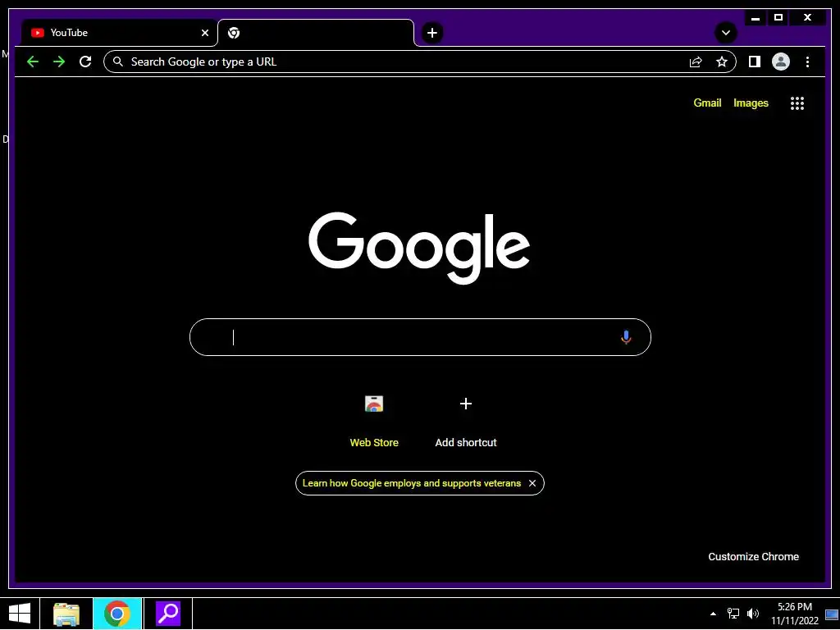This screenshot has height=630, width=840.
Task: Open Images link
Action: coord(751,103)
